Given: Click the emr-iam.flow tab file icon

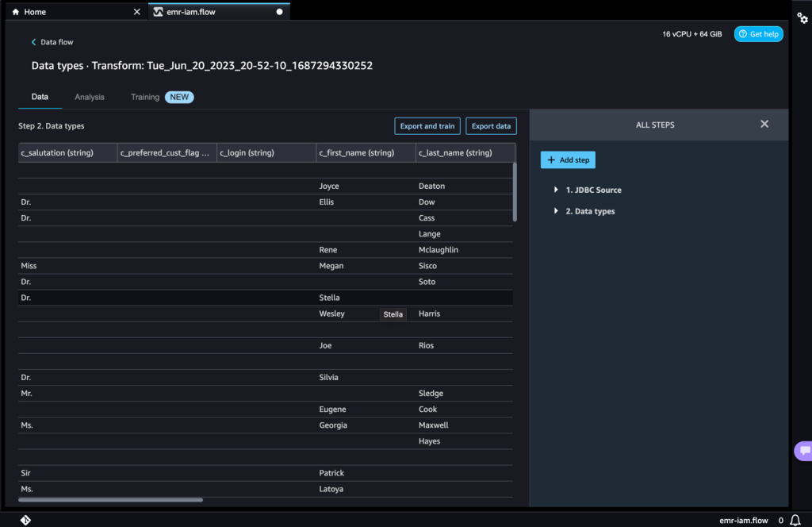Looking at the screenshot, I should [158, 12].
